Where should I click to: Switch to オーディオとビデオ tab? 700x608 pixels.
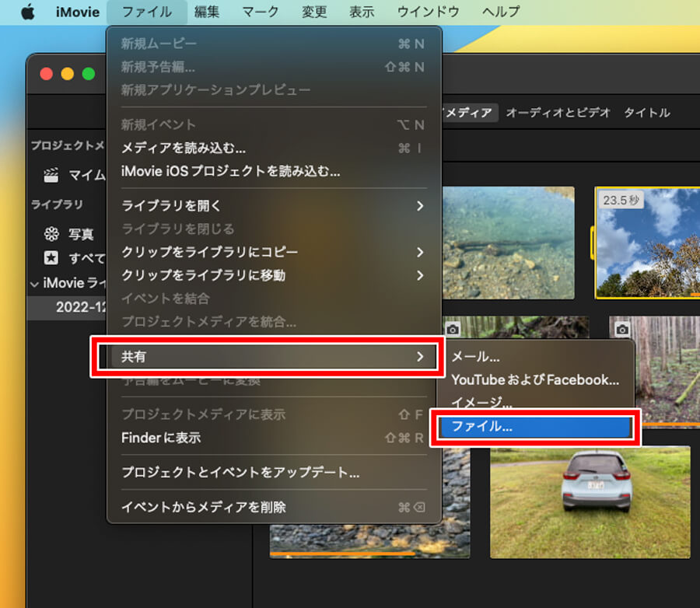[x=558, y=113]
